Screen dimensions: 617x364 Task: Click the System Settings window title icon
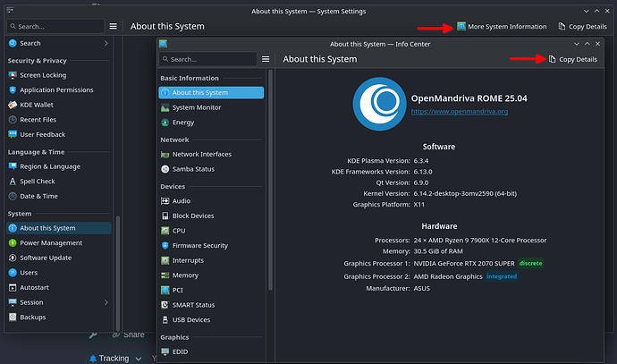point(10,10)
